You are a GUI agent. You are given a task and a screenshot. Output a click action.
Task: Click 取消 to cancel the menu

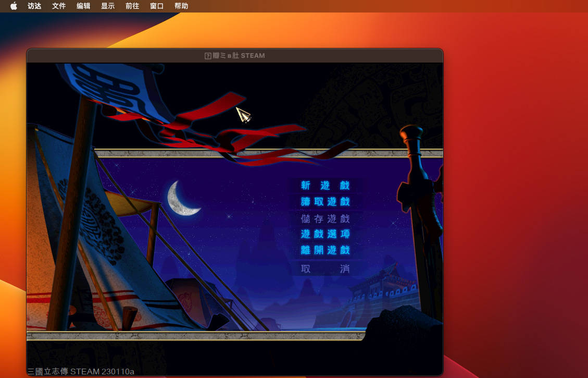(325, 269)
